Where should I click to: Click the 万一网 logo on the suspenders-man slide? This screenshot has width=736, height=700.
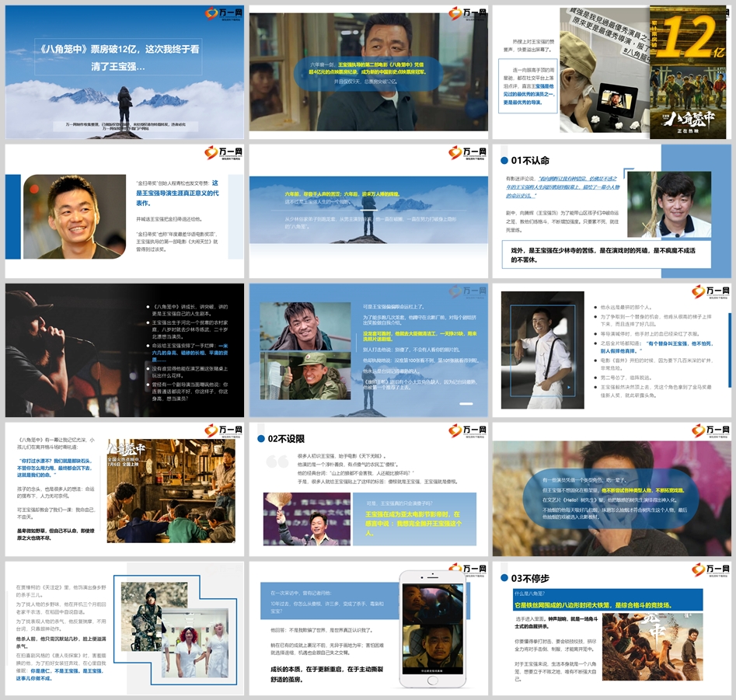tap(711, 292)
